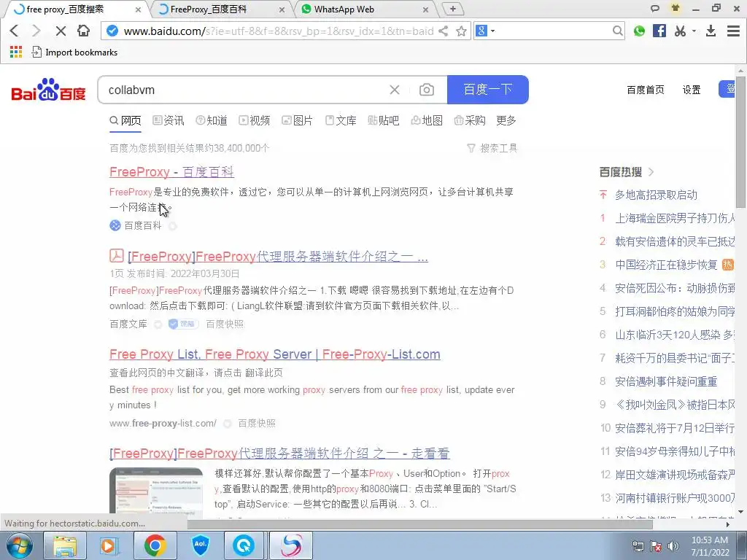Click the FreeProxy result thumbnail image

[156, 492]
